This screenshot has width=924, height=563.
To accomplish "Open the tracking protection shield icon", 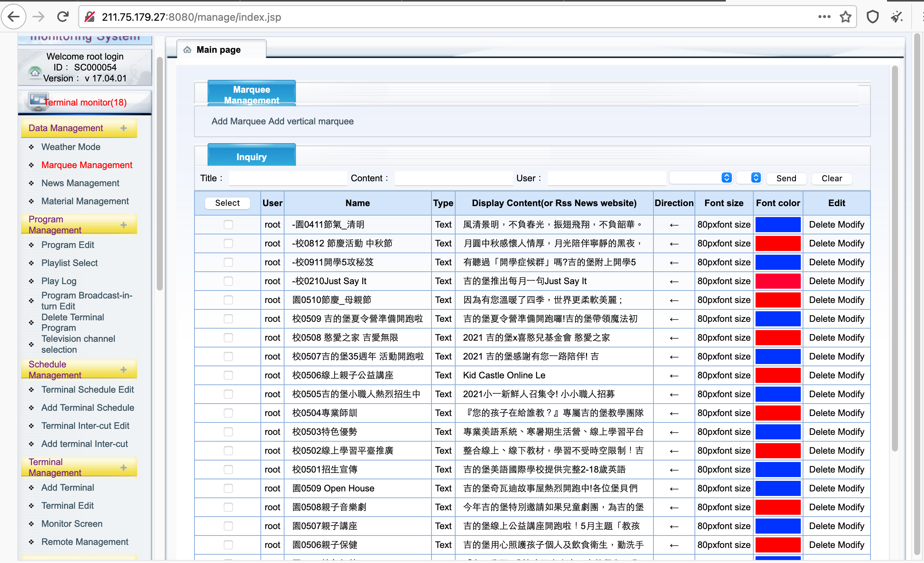I will pyautogui.click(x=872, y=17).
